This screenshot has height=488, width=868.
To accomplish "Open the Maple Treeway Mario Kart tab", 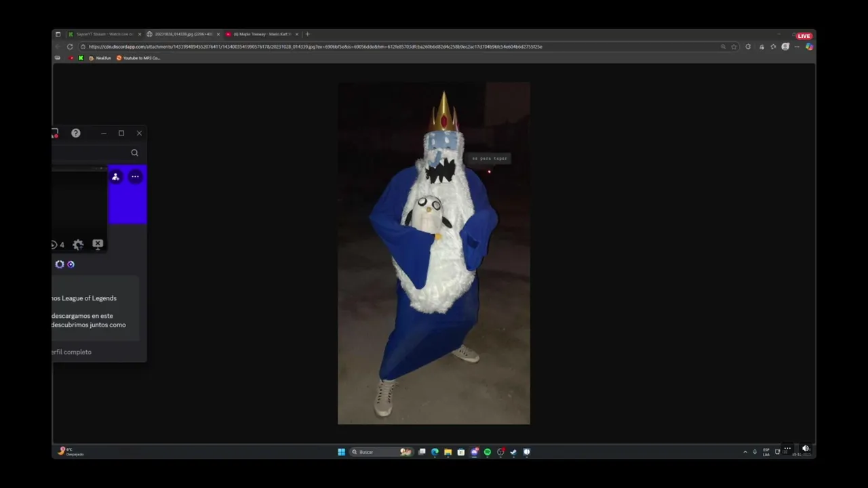I will click(261, 34).
